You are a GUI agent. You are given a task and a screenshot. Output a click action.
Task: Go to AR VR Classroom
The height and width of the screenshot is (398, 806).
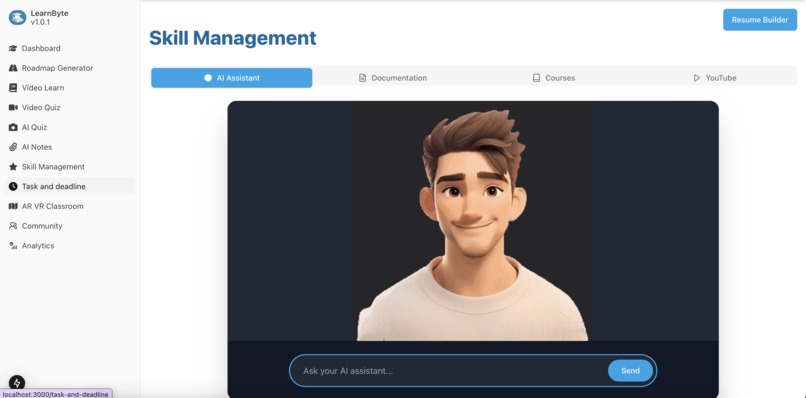click(70, 206)
